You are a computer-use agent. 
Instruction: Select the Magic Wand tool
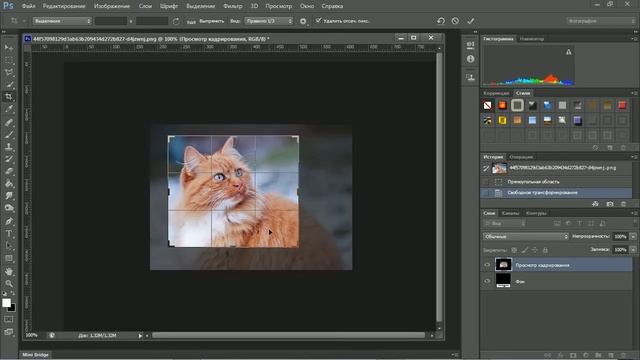[9, 85]
